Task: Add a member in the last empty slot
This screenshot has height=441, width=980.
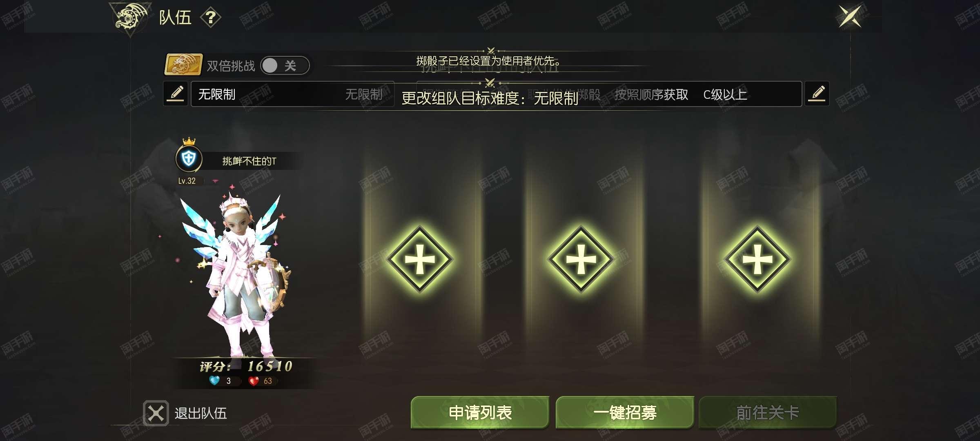Action: click(757, 259)
